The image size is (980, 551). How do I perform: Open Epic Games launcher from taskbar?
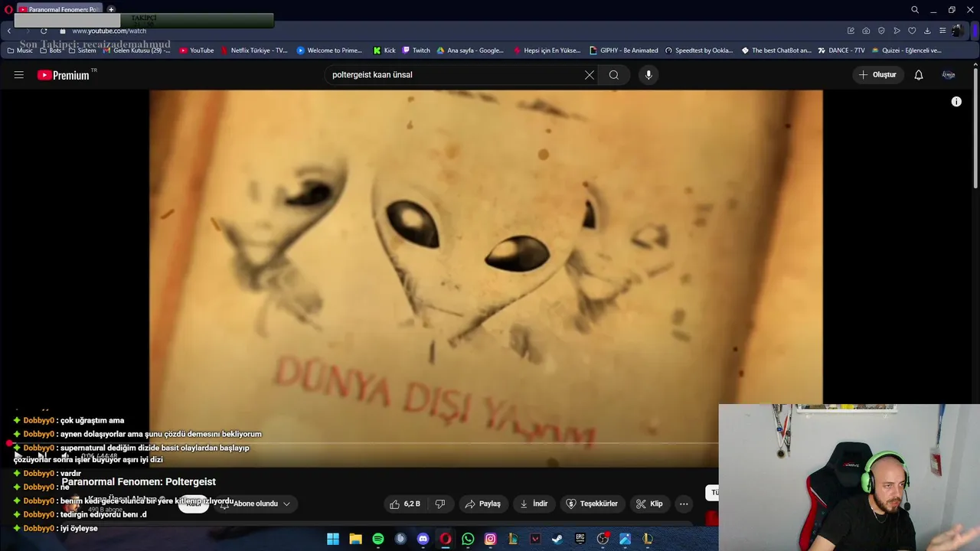point(580,539)
